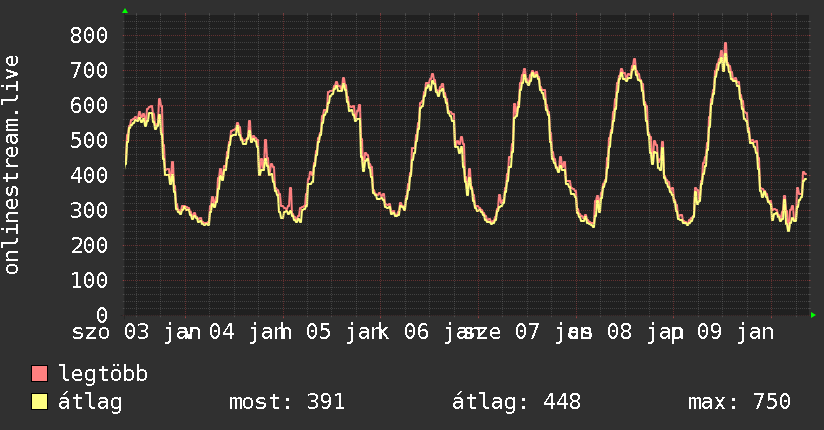824x430 pixels.
Task: Click the pink legtöbb legend swatch
Action: (x=39, y=373)
